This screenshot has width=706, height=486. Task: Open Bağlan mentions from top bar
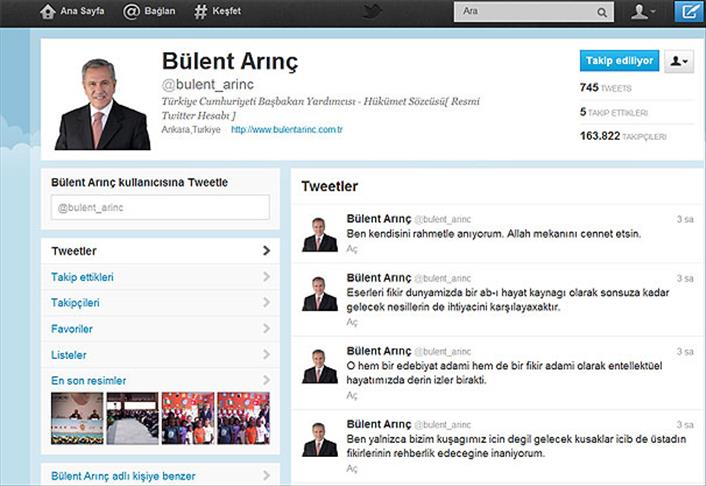(131, 12)
